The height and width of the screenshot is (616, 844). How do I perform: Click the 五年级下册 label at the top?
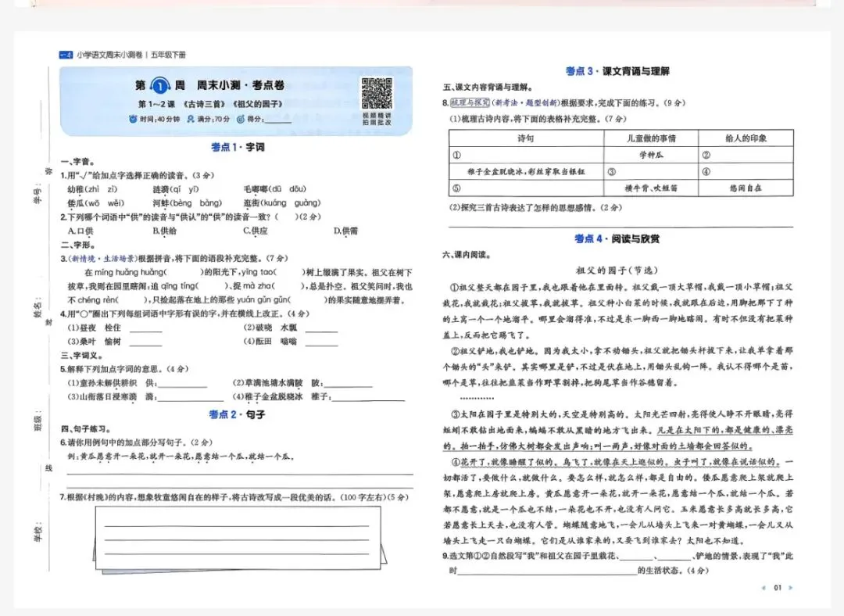coord(168,55)
